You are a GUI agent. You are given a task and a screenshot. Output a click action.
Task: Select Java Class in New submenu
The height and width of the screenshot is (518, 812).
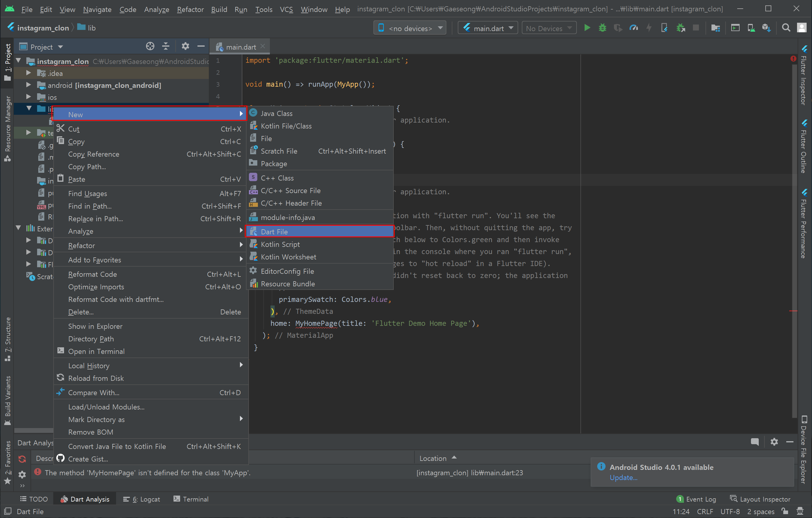320,114
